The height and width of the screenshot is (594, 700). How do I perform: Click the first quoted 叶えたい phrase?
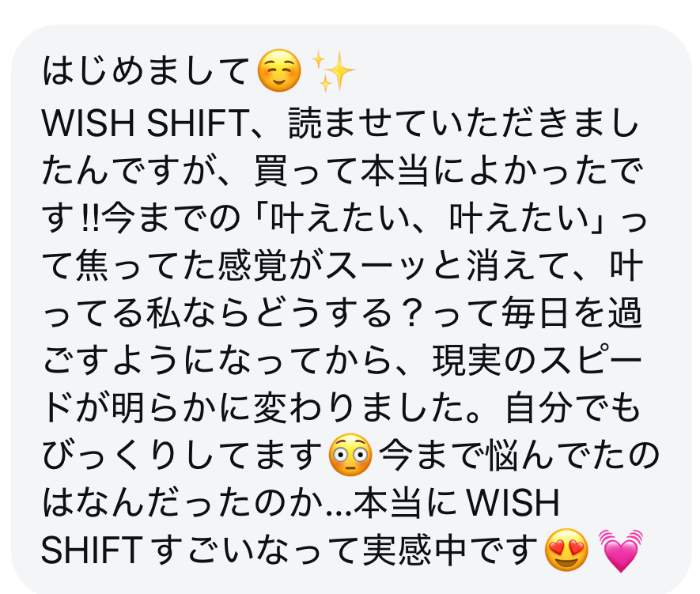(x=342, y=219)
